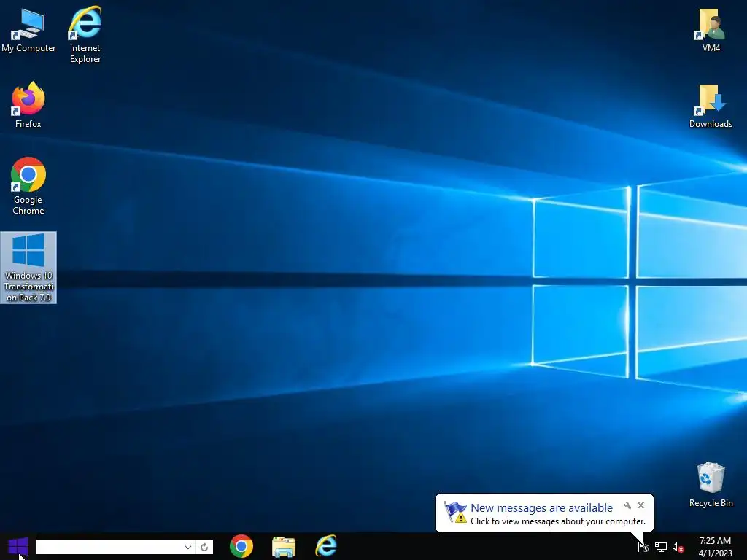Click the taskbar address input field

point(109,547)
